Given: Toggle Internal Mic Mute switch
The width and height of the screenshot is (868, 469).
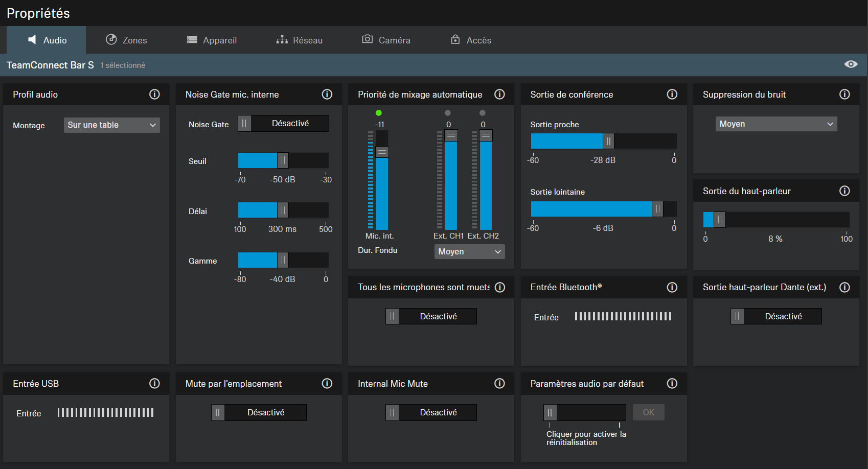Looking at the screenshot, I should [x=431, y=413].
